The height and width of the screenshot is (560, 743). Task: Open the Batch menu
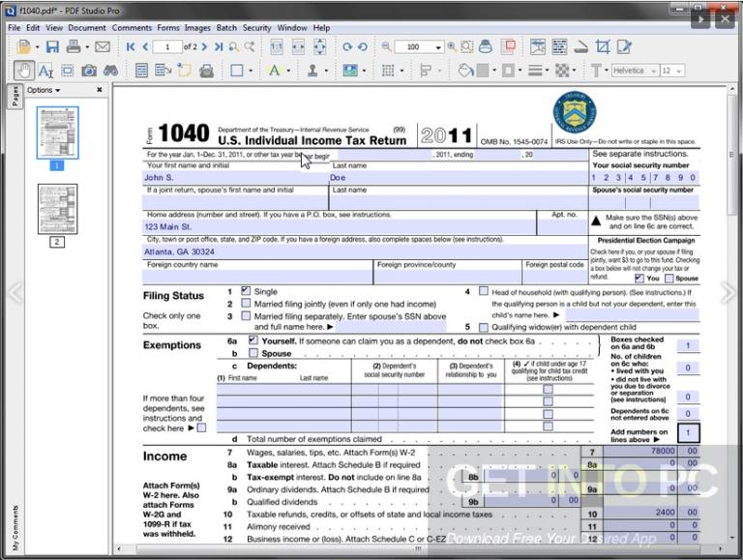pos(226,27)
